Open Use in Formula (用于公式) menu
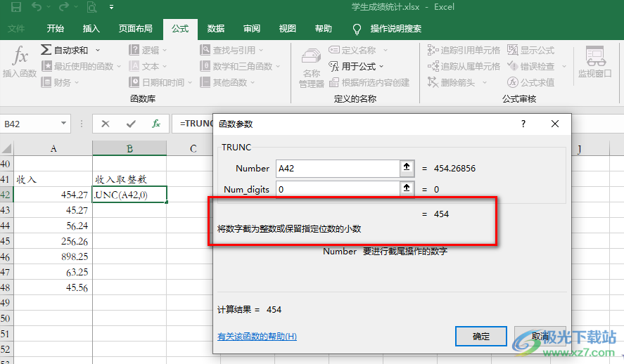The height and width of the screenshot is (364, 624). tap(356, 66)
